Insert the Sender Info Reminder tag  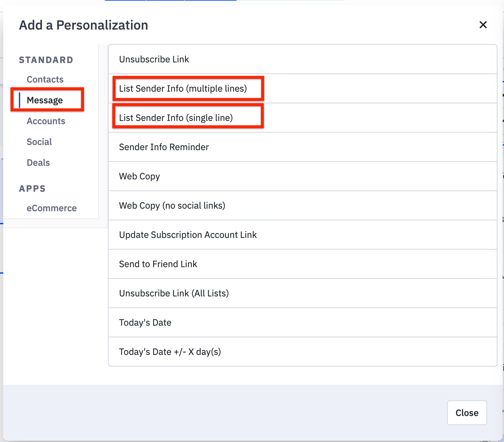(164, 147)
